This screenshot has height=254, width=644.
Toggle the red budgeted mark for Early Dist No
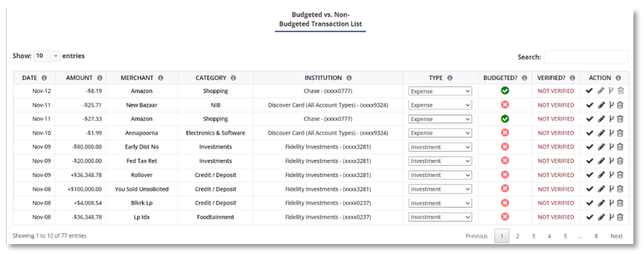[505, 147]
